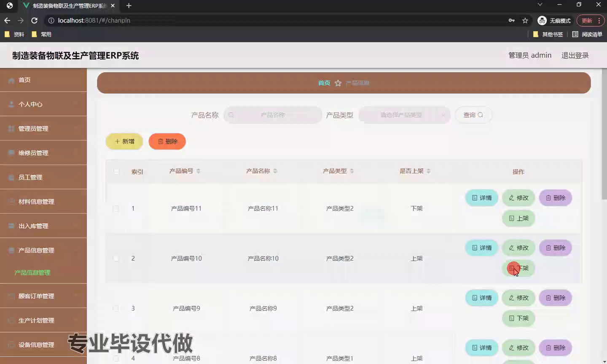Sort the table by 产品类型 arrows
This screenshot has height=364, width=607.
pyautogui.click(x=352, y=171)
